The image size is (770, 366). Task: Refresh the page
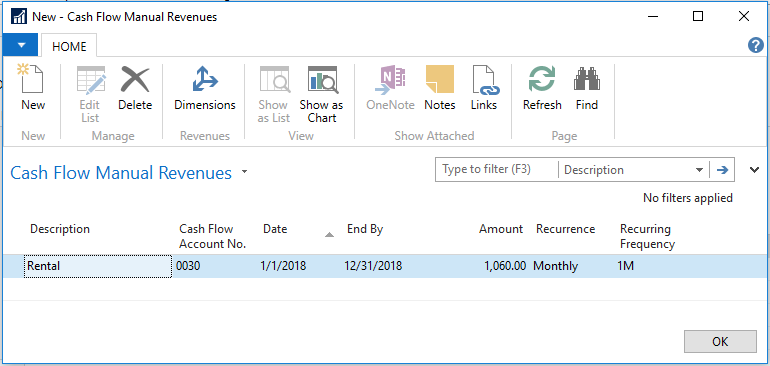coord(542,88)
